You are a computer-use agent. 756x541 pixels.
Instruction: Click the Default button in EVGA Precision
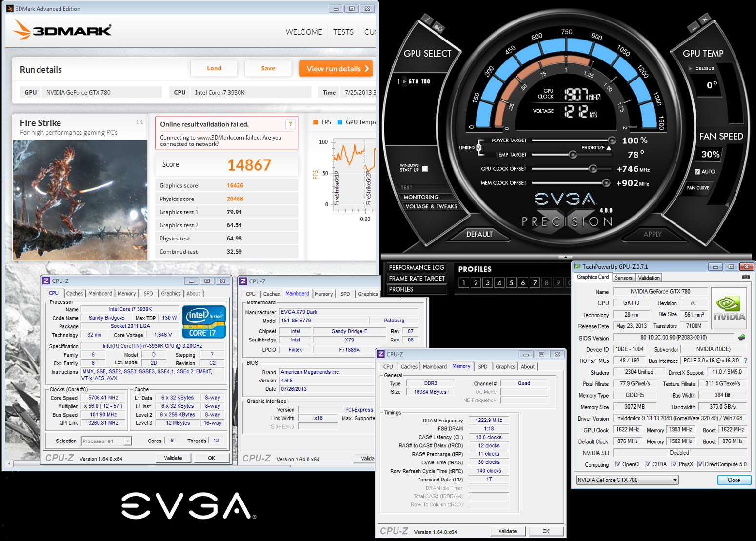click(x=479, y=234)
